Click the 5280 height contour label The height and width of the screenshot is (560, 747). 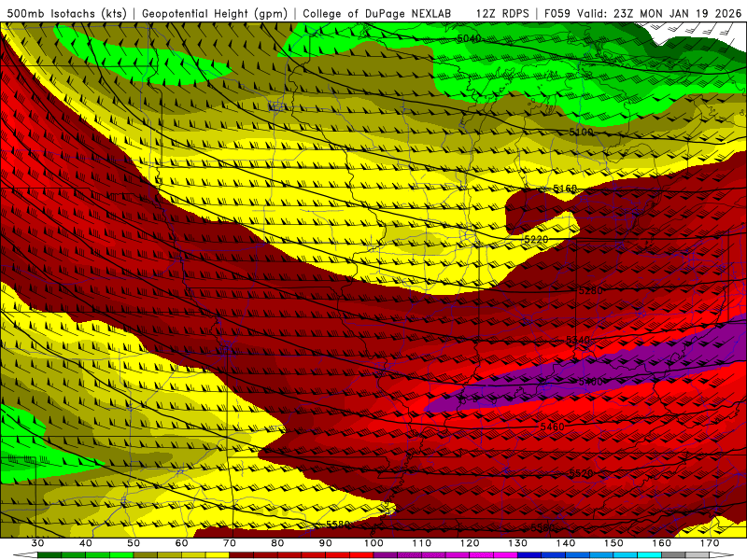tap(591, 290)
